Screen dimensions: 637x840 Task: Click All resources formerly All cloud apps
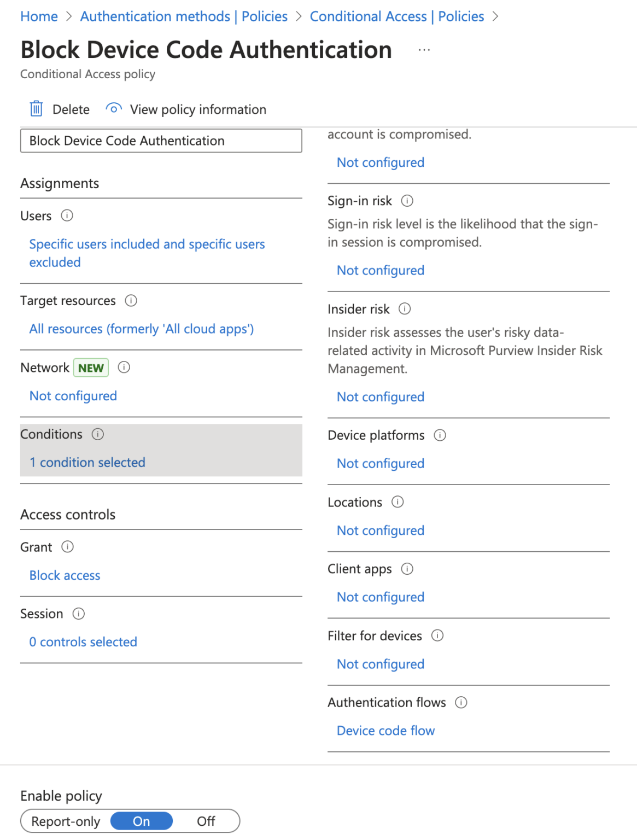coord(141,329)
